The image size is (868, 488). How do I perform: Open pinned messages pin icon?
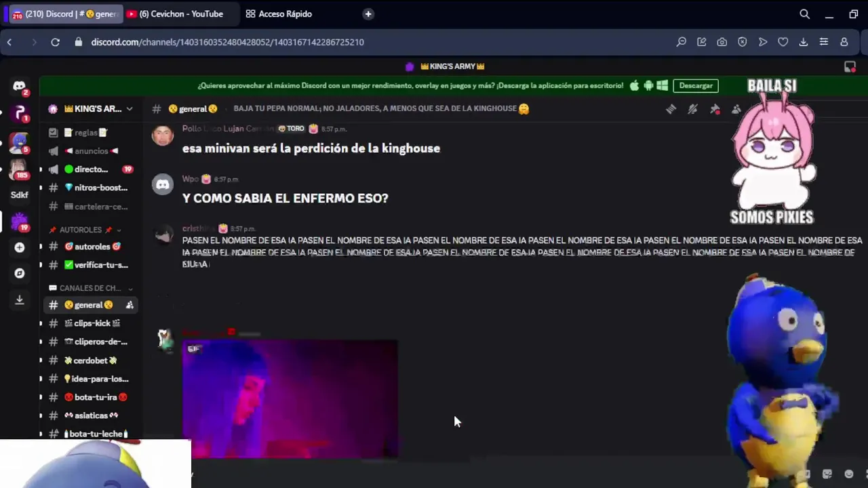click(715, 109)
